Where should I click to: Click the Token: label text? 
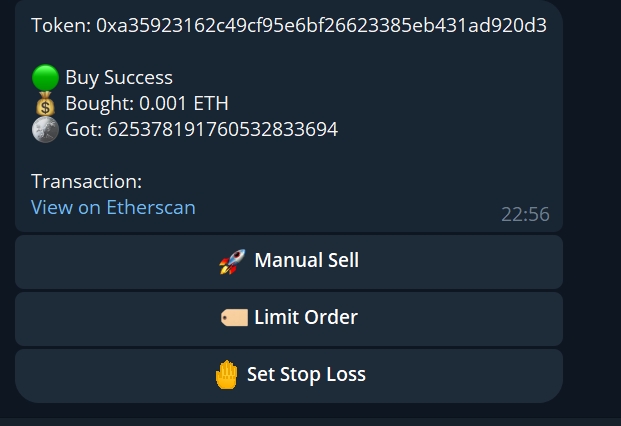tap(60, 25)
